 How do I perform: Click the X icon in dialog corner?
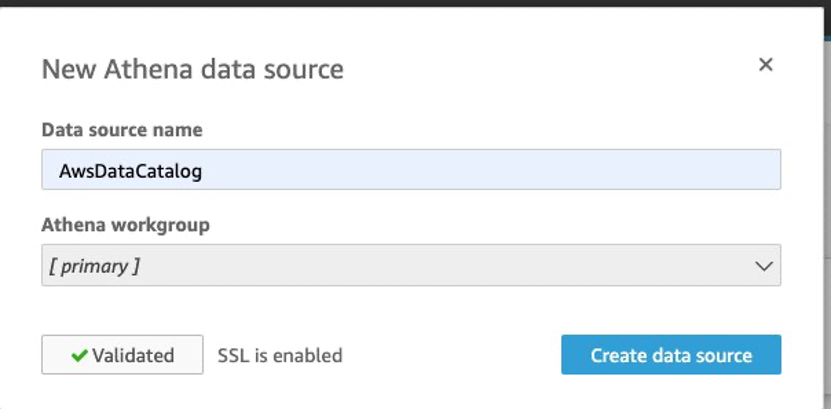765,65
